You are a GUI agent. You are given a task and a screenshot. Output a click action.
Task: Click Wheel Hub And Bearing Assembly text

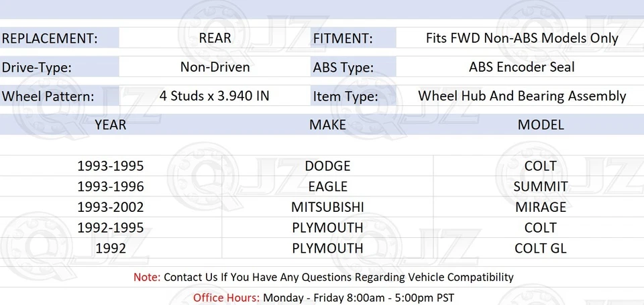pos(522,96)
